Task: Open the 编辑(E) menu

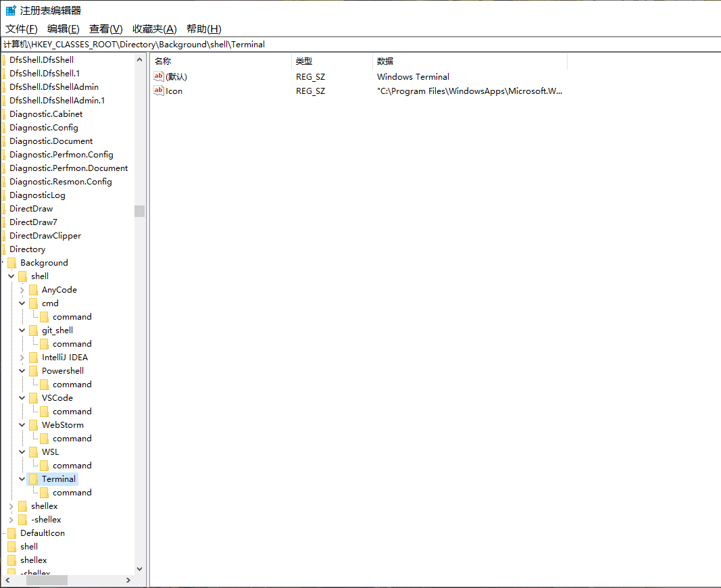Action: pos(64,29)
